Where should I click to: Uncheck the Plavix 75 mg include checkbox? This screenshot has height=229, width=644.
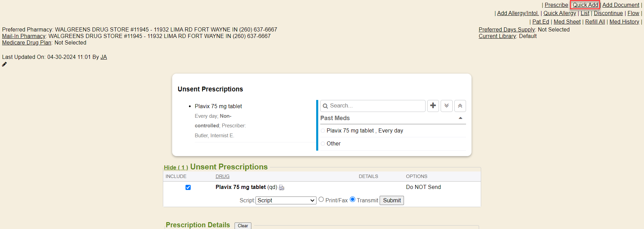tap(188, 187)
